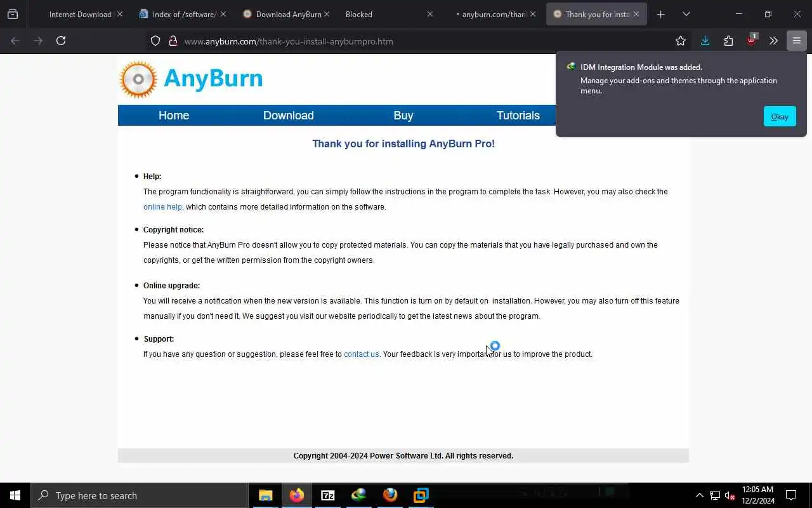Open the second Firefox taskbar icon
This screenshot has height=508, width=812.
[x=390, y=495]
